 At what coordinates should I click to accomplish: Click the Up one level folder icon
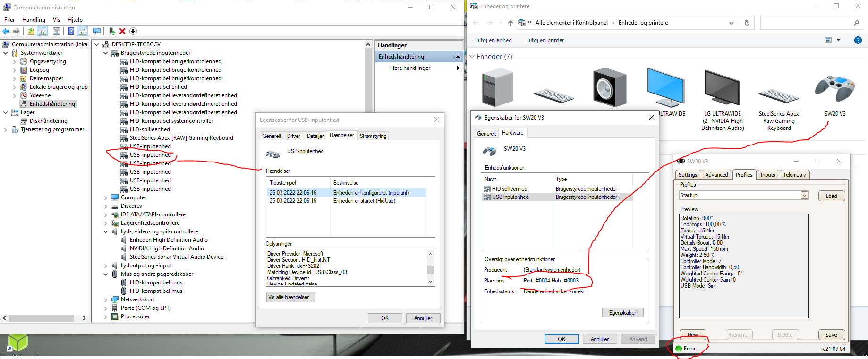(x=31, y=31)
